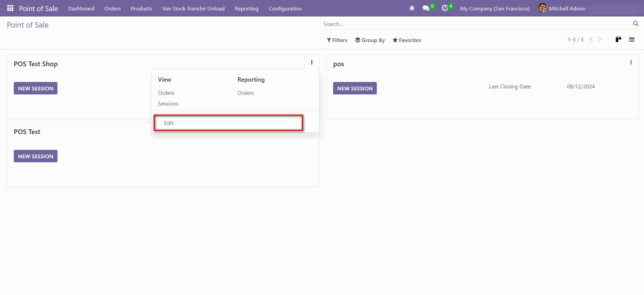
Task: Open the activities clock icon
Action: (x=445, y=8)
